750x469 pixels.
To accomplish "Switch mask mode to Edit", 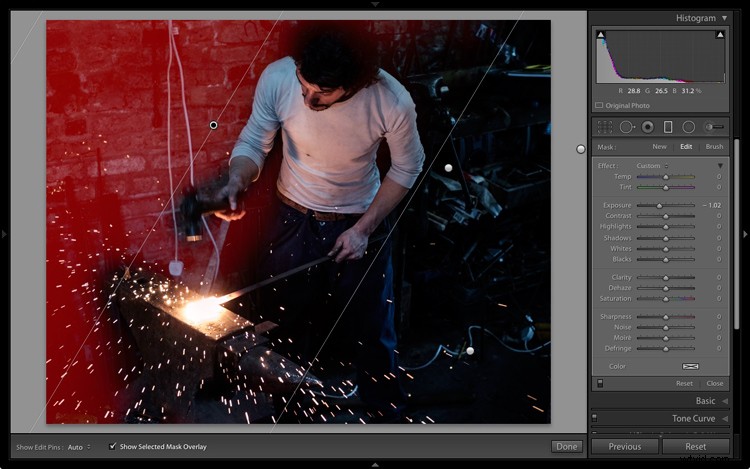I will pyautogui.click(x=686, y=147).
